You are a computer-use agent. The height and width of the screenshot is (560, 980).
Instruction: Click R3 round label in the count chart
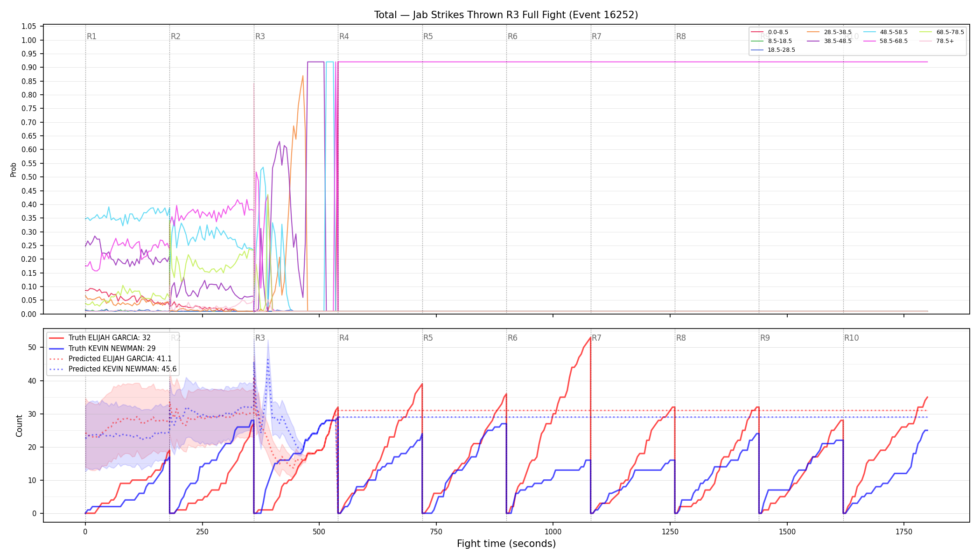coord(260,338)
